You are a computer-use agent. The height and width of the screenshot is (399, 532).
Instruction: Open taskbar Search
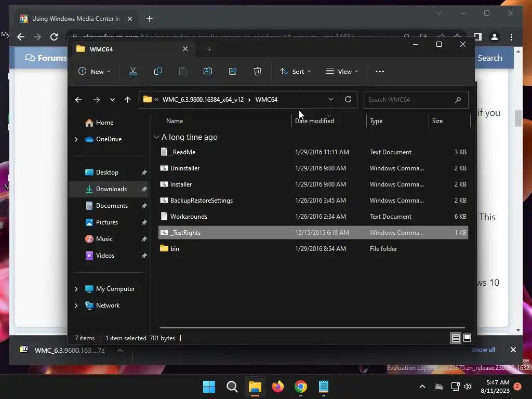tap(232, 387)
